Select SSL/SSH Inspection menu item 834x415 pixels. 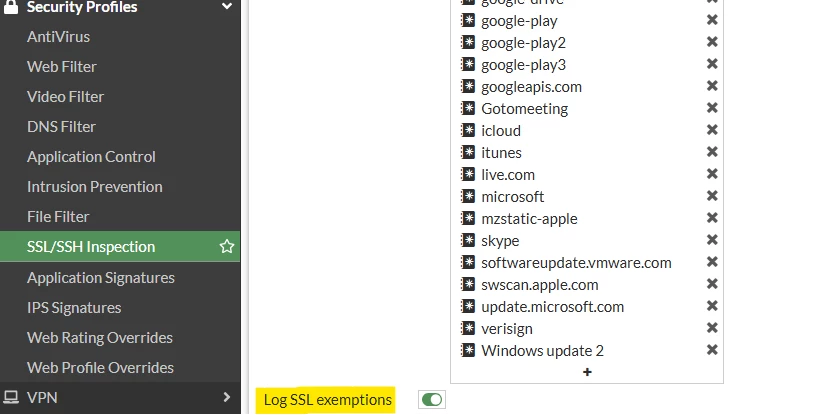coord(120,246)
